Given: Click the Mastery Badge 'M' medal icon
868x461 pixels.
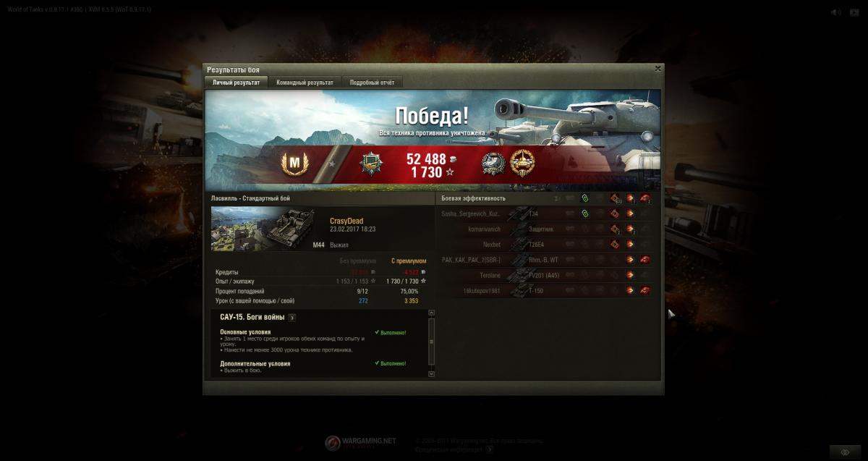Looking at the screenshot, I should point(294,166).
